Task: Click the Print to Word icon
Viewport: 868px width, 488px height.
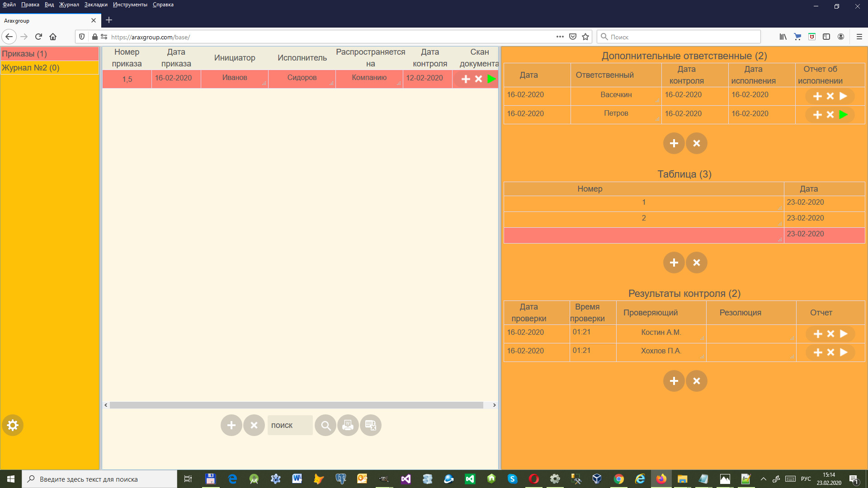Action: (348, 425)
